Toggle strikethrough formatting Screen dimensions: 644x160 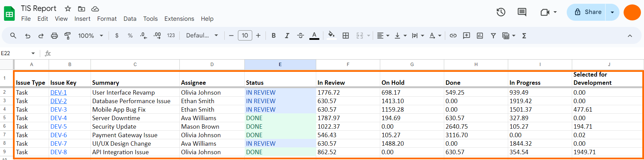pyautogui.click(x=301, y=36)
